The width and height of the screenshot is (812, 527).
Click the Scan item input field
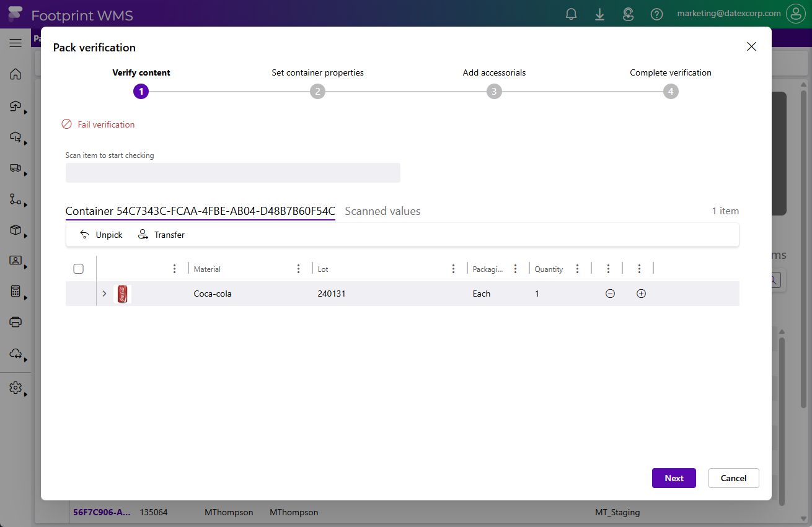(232, 173)
